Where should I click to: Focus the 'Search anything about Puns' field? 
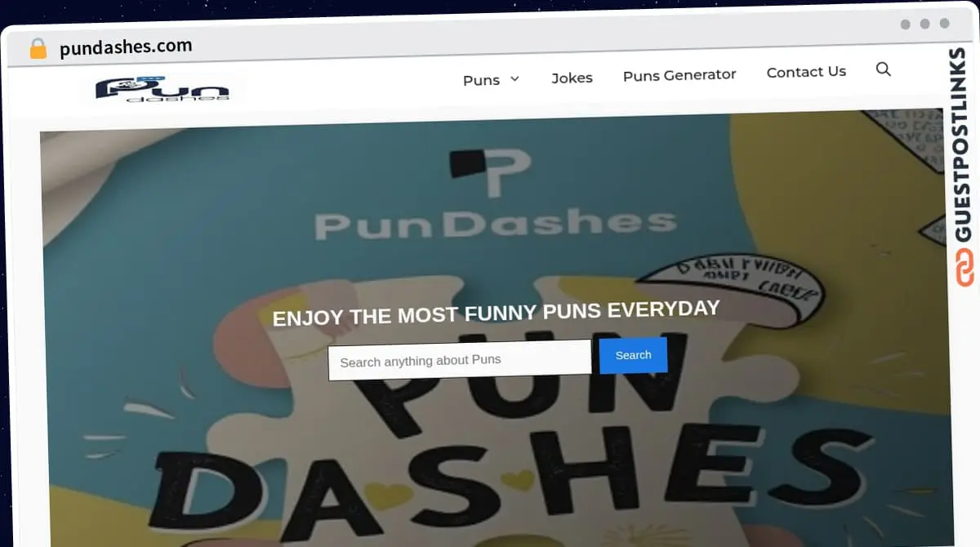pyautogui.click(x=459, y=360)
